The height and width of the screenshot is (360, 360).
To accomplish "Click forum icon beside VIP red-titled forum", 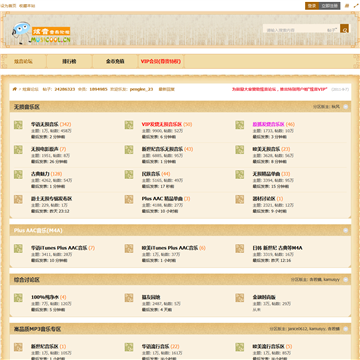I will 129,125.
